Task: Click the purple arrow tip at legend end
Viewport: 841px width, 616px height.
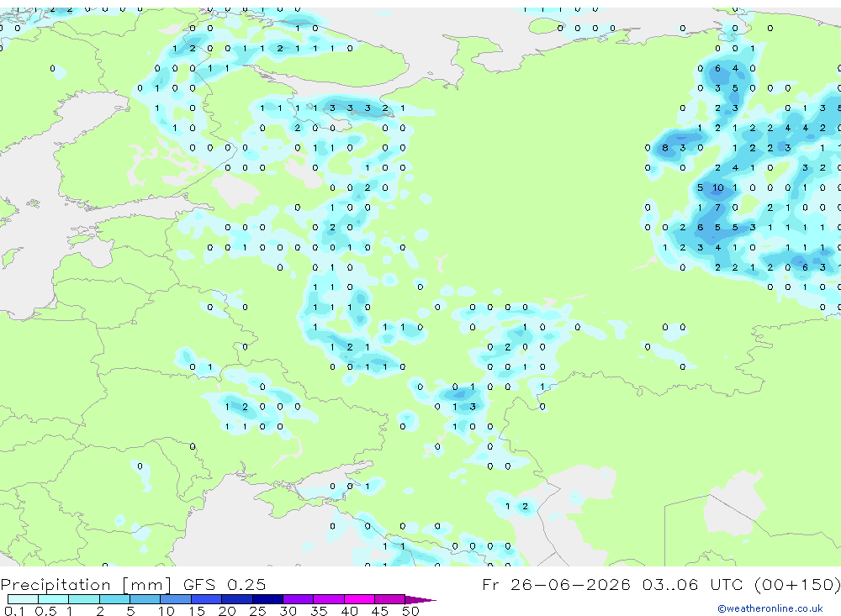Action: click(x=421, y=600)
